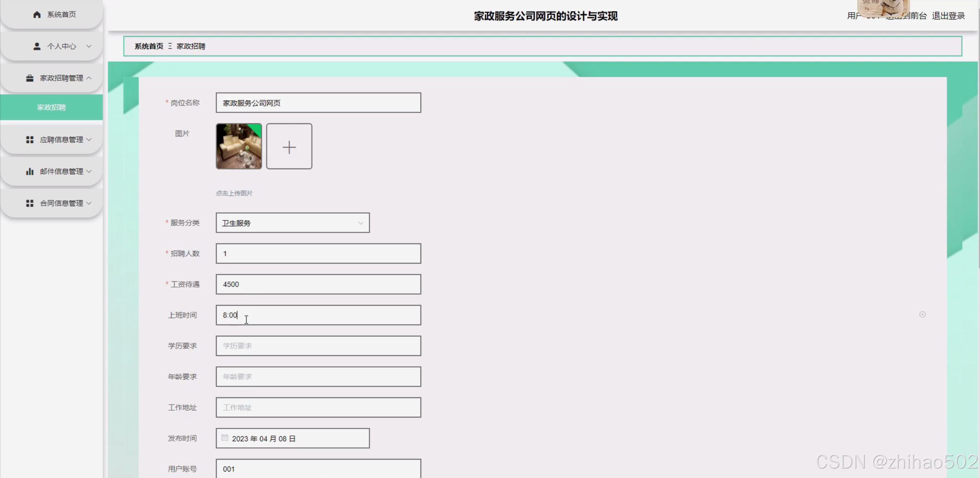Click the 工作地址 input field
Image resolution: width=980 pixels, height=478 pixels.
318,408
